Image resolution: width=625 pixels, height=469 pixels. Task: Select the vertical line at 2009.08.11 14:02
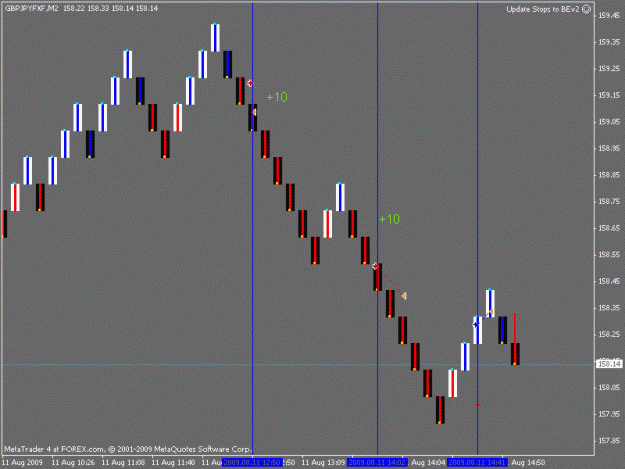[377, 227]
